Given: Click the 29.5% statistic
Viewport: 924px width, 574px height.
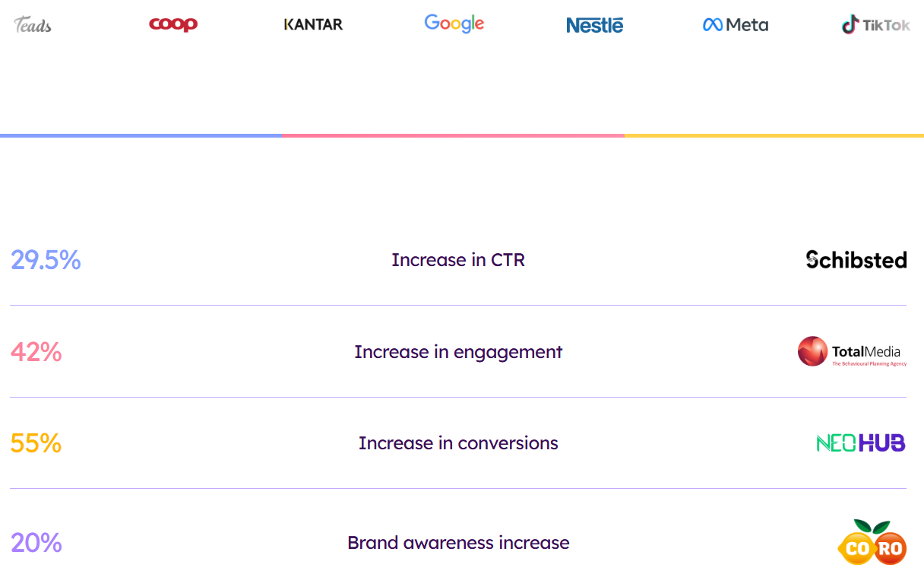Looking at the screenshot, I should point(46,260).
